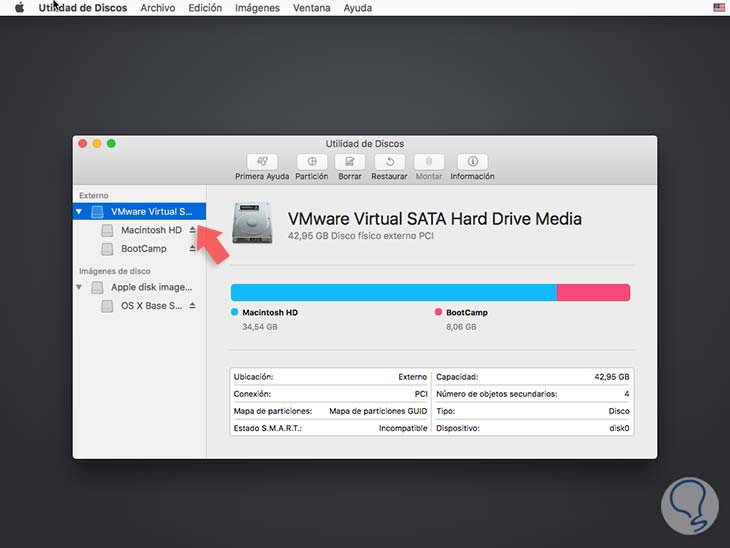The width and height of the screenshot is (730, 548).
Task: Eject the Macintosh HD volume
Action: coord(192,230)
